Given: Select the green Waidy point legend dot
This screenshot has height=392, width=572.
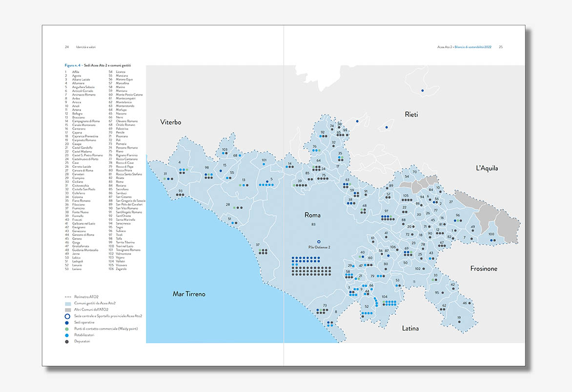Looking at the screenshot, I should tap(67, 329).
